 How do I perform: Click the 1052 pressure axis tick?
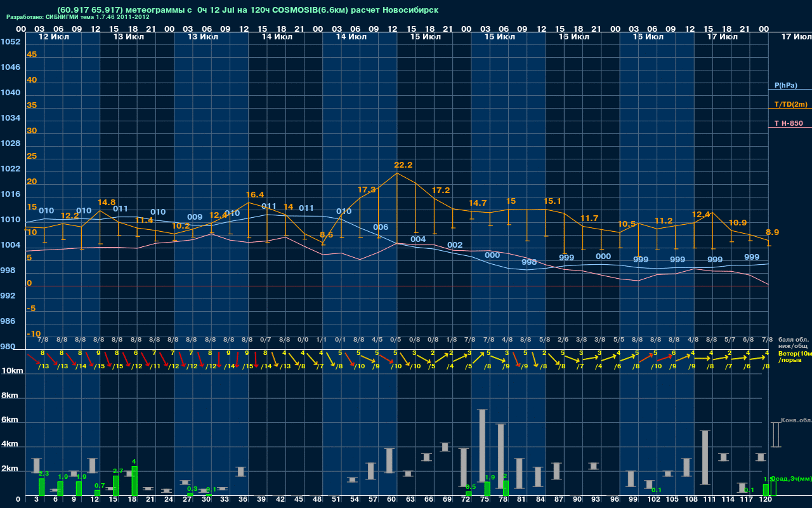(10, 42)
